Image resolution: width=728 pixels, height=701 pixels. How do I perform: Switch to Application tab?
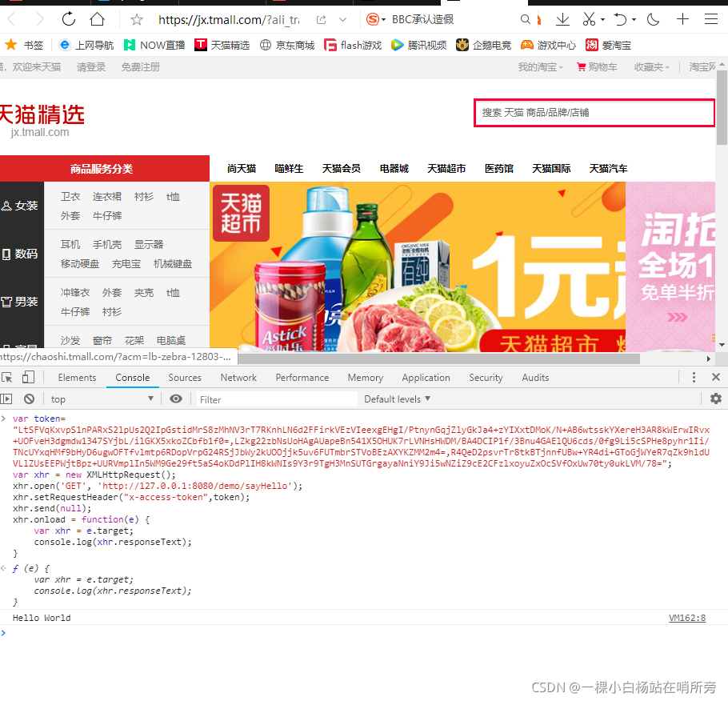426,378
